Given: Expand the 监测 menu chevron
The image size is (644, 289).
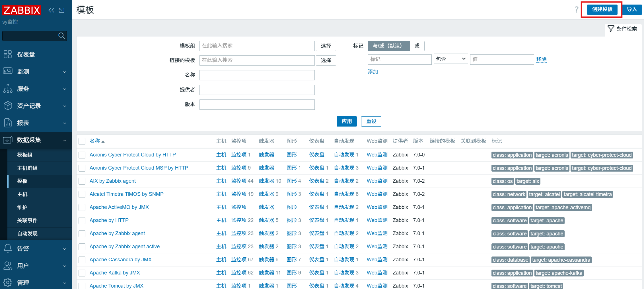Looking at the screenshot, I should coord(65,72).
